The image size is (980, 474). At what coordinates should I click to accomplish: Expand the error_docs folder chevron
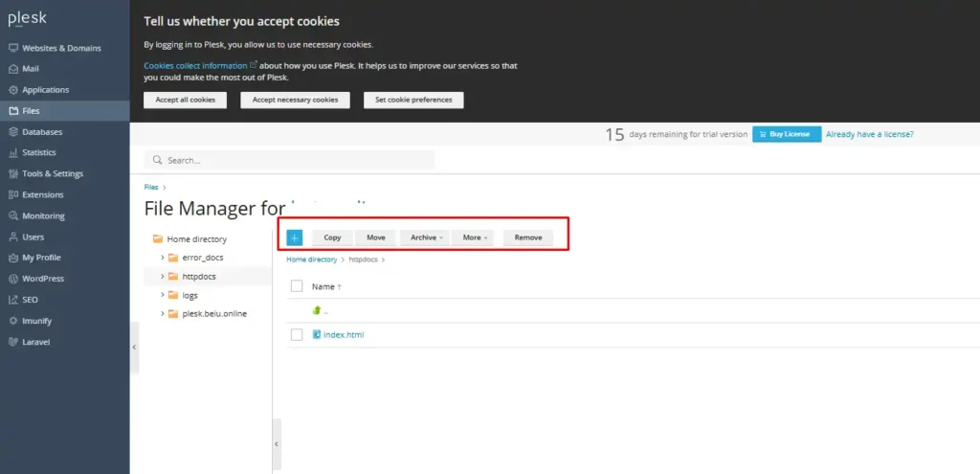click(x=163, y=257)
